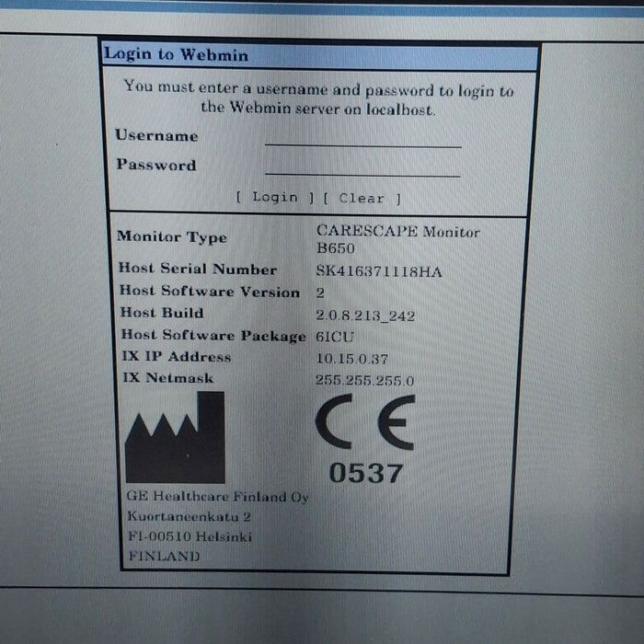Click the netmask value 255.255.255.0
This screenshot has width=644, height=644.
coord(365,380)
